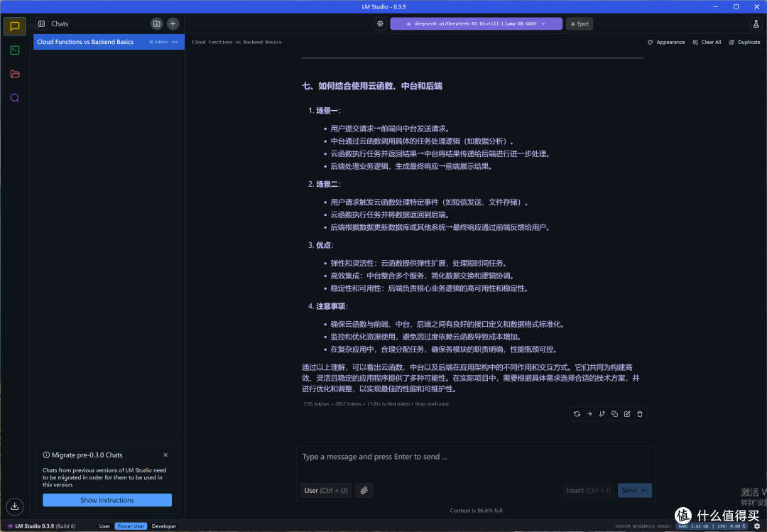Attach a file with the paperclip icon

[x=364, y=490]
